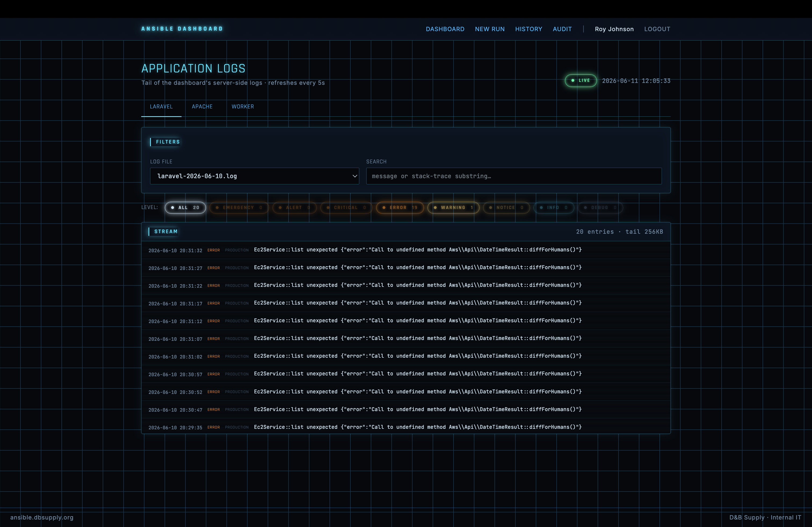
Task: Open the log file dropdown laravel-2026-06-10.log
Action: tap(255, 176)
